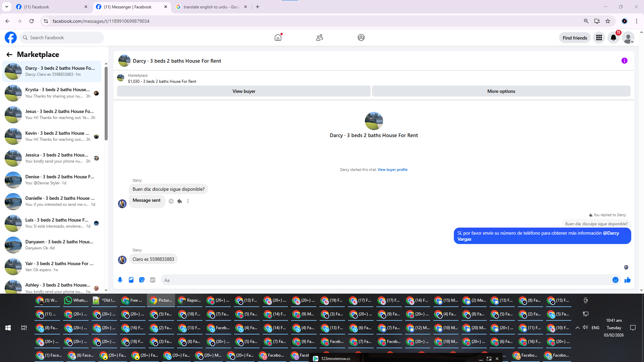Click the voice clip microphone icon
Screen dimensions: 644x362
(120, 280)
